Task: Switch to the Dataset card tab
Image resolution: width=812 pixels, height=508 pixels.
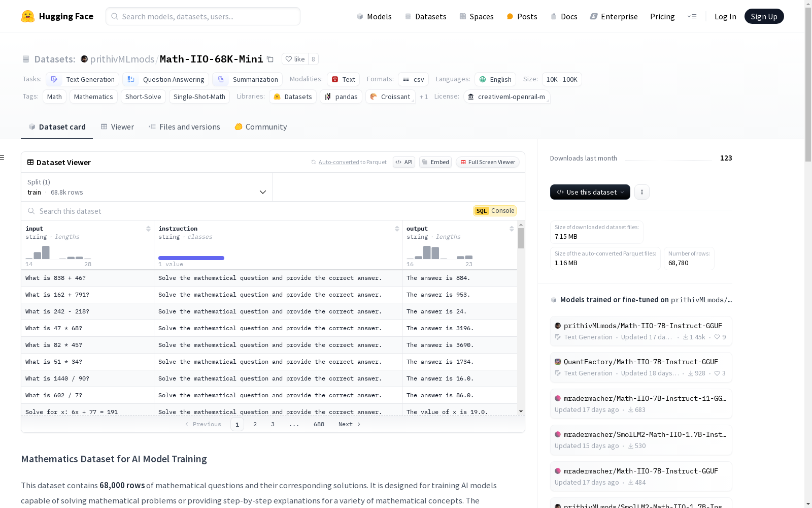Action: click(57, 126)
